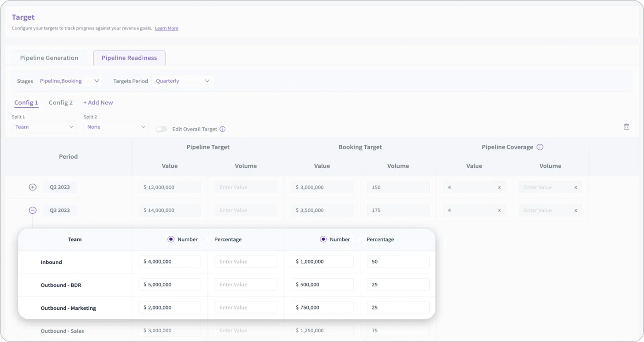644x342 pixels.
Task: Expand the Q2 2023 period row
Action: point(33,187)
